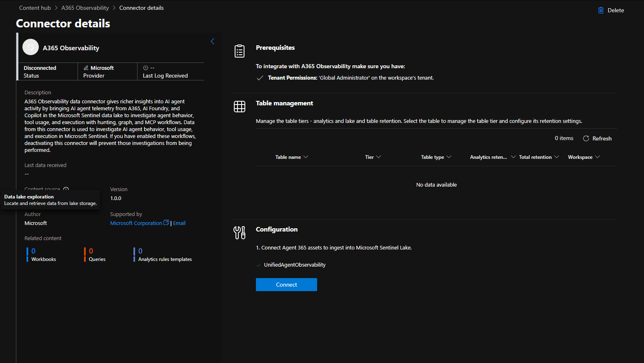Click the Configuration heading

point(277,229)
